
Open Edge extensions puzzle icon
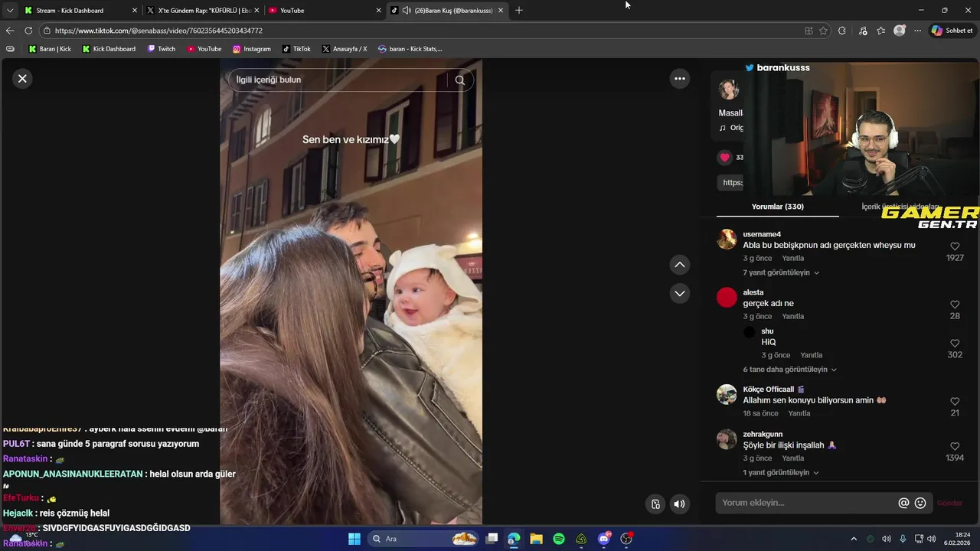pyautogui.click(x=842, y=31)
